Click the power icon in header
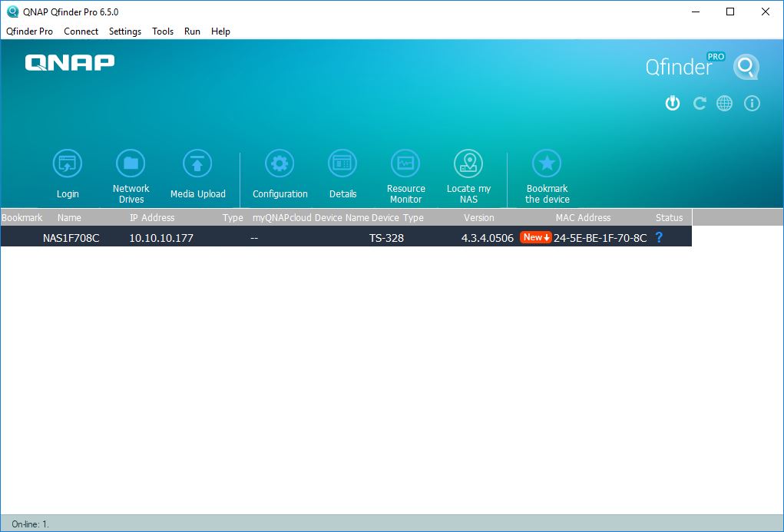Viewport: 784px width, 532px height. [x=673, y=104]
